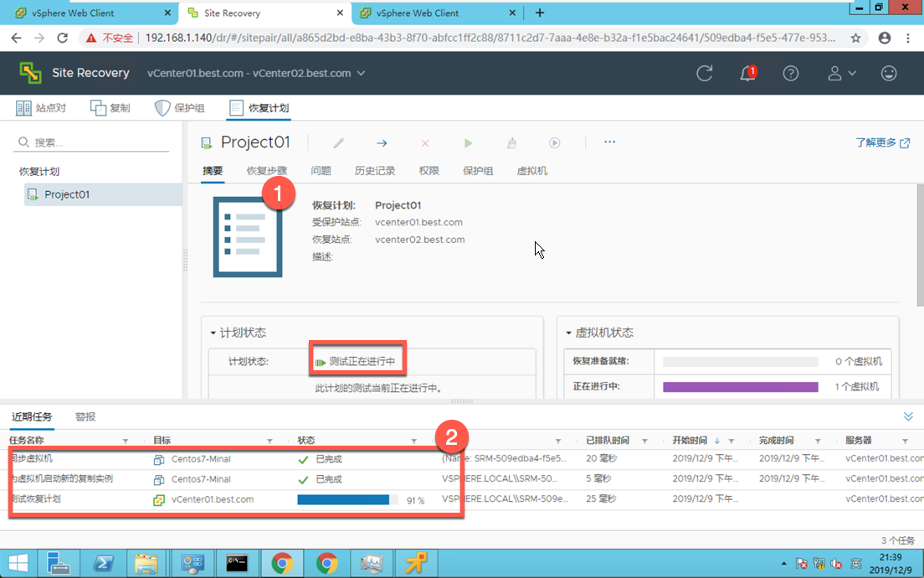The width and height of the screenshot is (924, 578).
Task: Click the run recovery circle-play icon
Action: [x=555, y=142]
